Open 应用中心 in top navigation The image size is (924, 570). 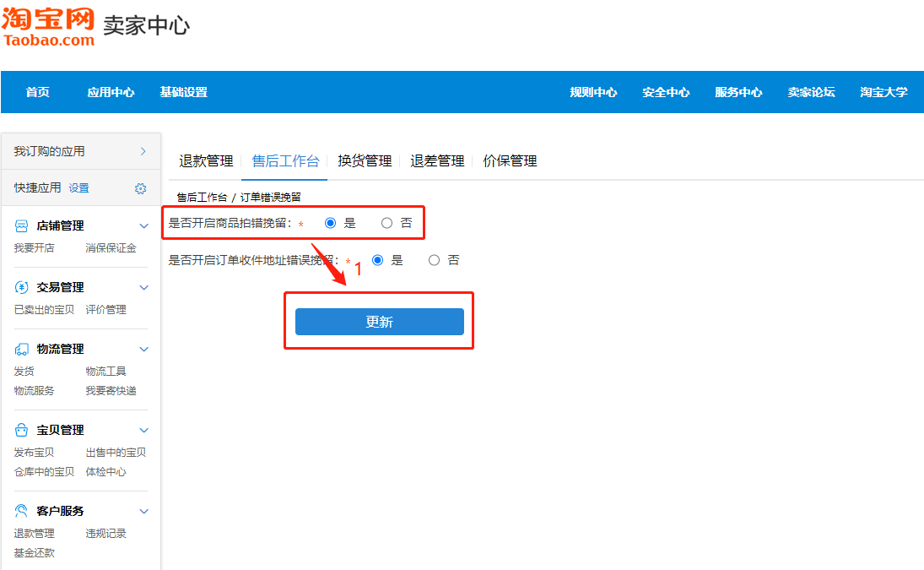pos(111,93)
